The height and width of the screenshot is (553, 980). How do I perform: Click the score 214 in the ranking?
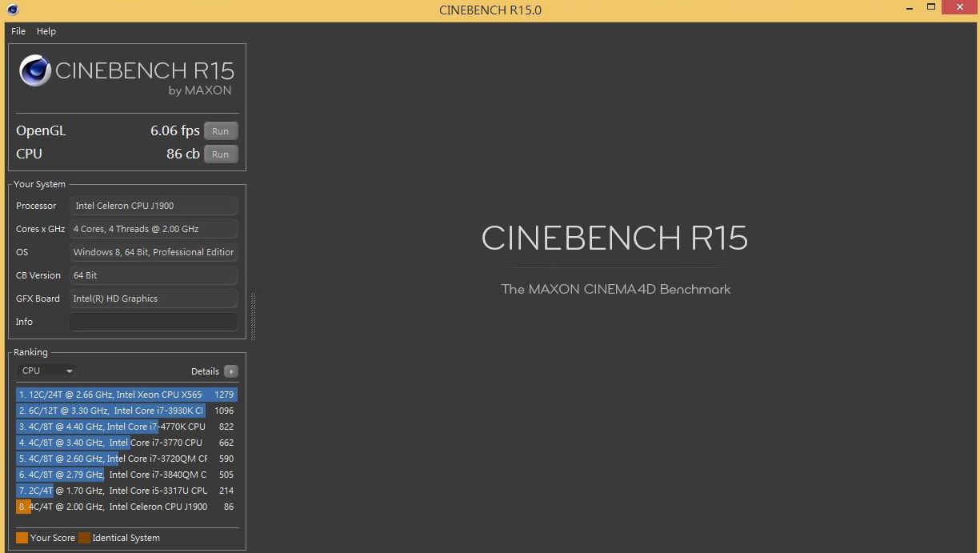(226, 491)
